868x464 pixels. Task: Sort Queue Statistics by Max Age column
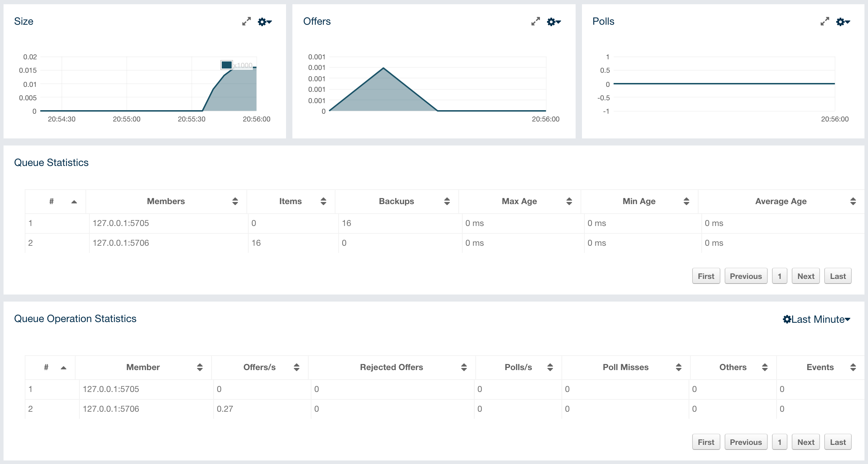tap(519, 201)
